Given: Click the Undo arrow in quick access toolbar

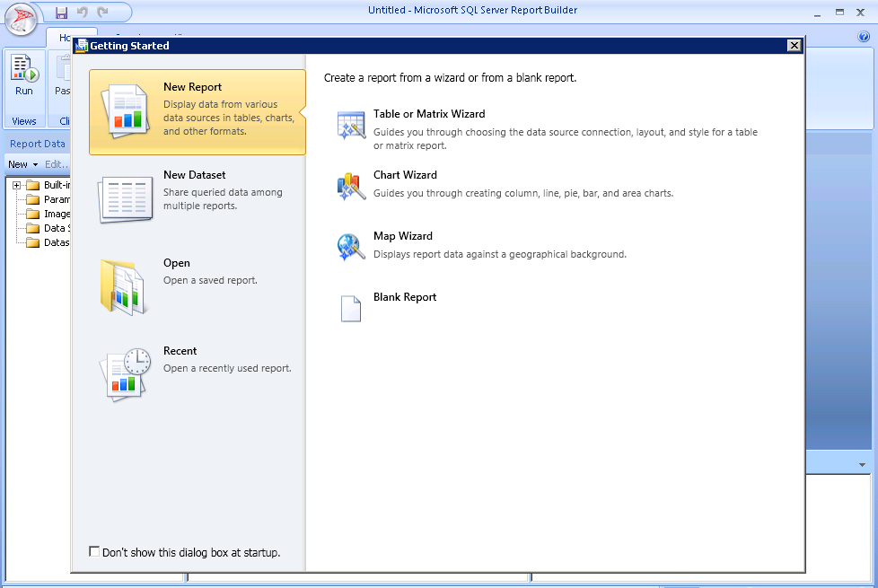Looking at the screenshot, I should point(83,12).
